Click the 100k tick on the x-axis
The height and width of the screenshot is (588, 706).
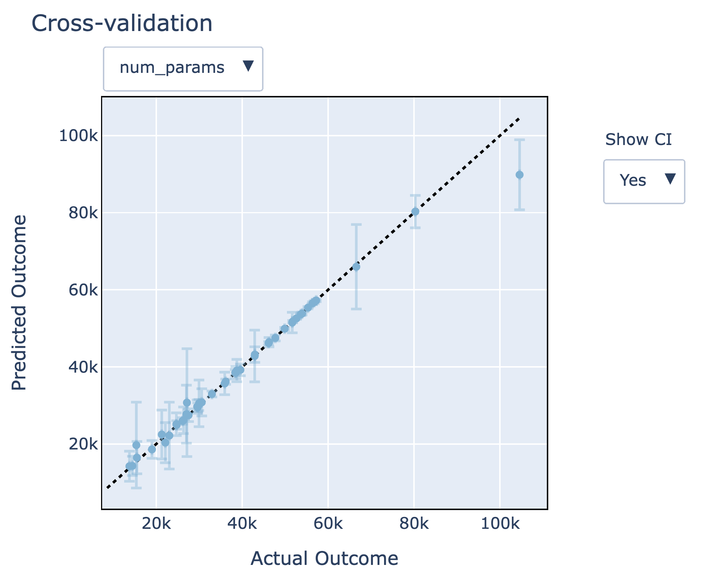pos(500,524)
